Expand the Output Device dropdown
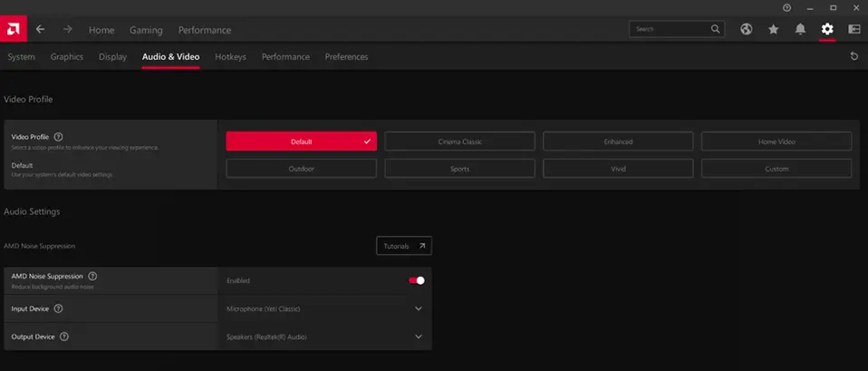 point(418,337)
